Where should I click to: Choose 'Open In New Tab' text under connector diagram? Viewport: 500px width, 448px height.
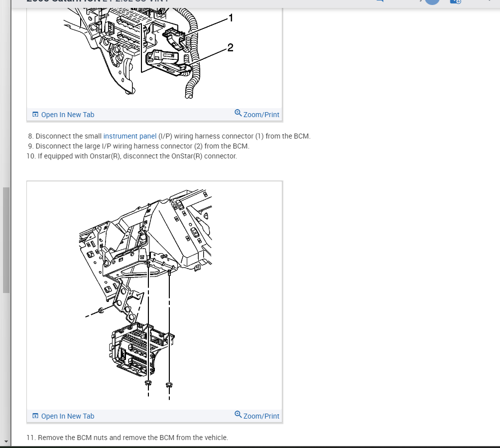click(x=68, y=115)
